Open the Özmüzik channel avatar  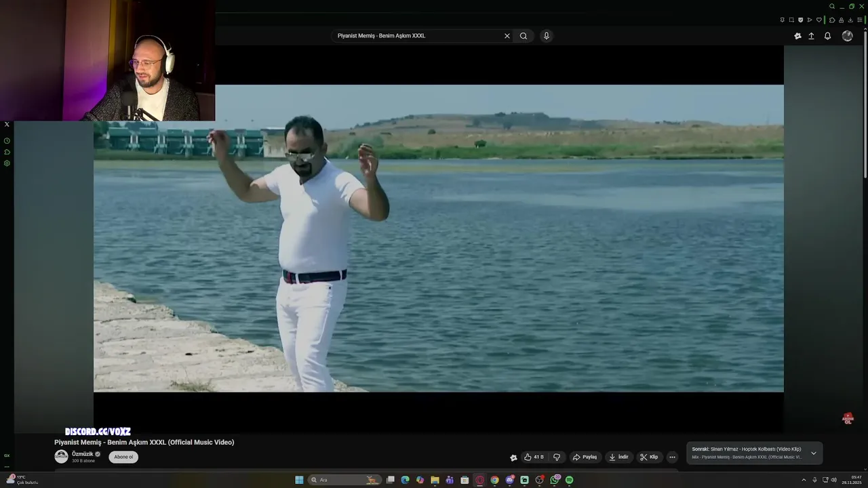61,456
